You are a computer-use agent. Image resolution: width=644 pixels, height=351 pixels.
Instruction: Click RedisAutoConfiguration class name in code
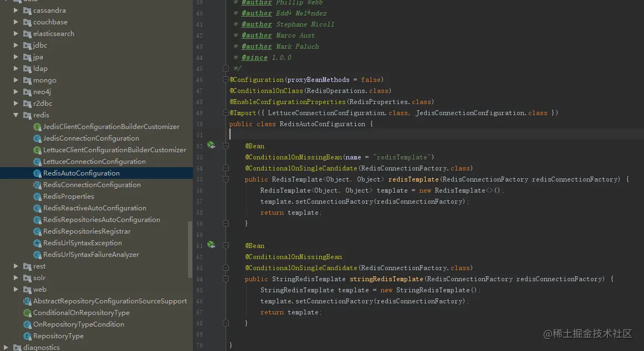322,124
